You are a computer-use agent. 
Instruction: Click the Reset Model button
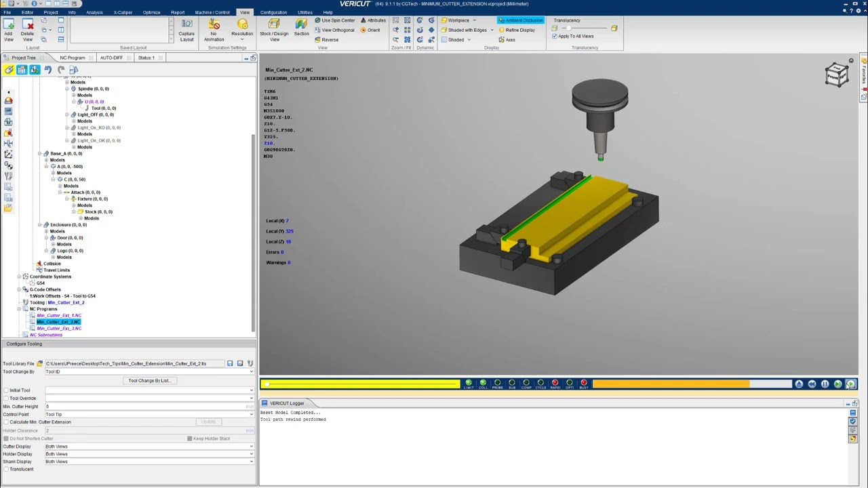[x=799, y=384]
